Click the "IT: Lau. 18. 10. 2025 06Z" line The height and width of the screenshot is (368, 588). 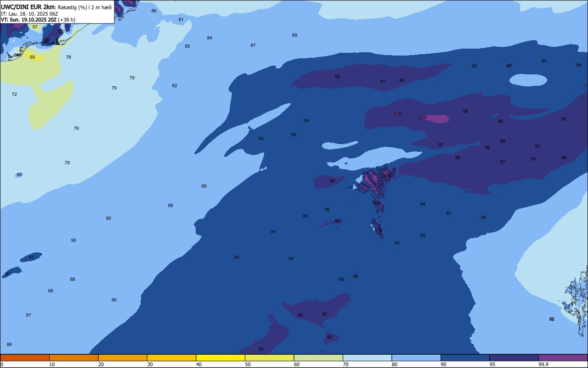[29, 14]
